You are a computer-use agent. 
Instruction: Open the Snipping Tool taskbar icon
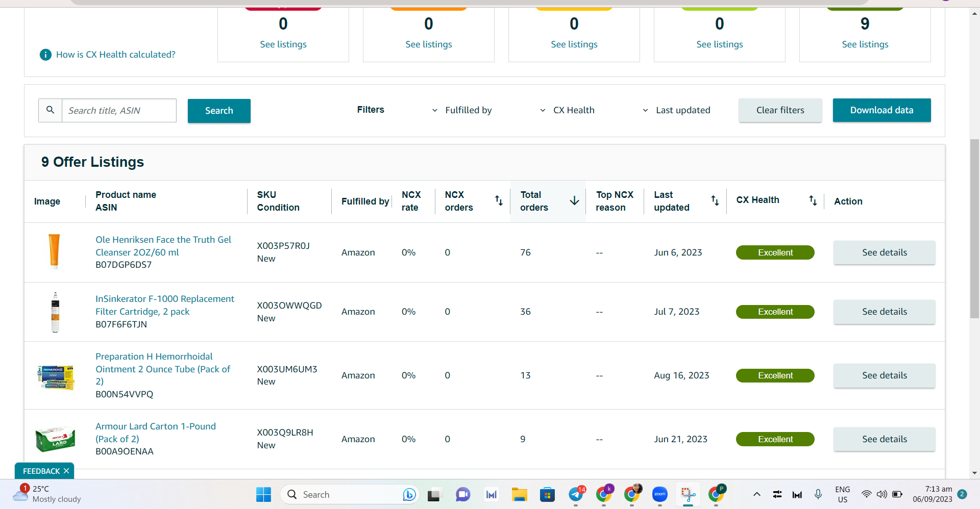(688, 494)
